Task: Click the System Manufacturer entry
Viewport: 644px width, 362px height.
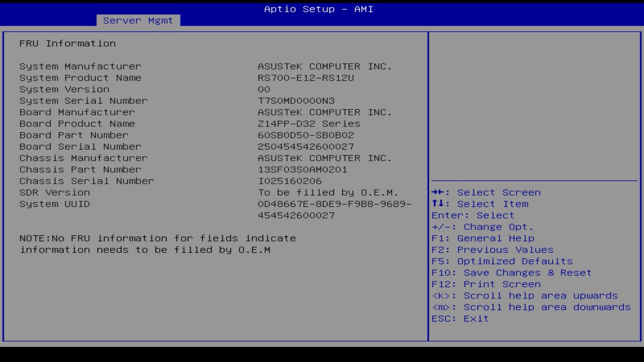Action: [x=80, y=66]
